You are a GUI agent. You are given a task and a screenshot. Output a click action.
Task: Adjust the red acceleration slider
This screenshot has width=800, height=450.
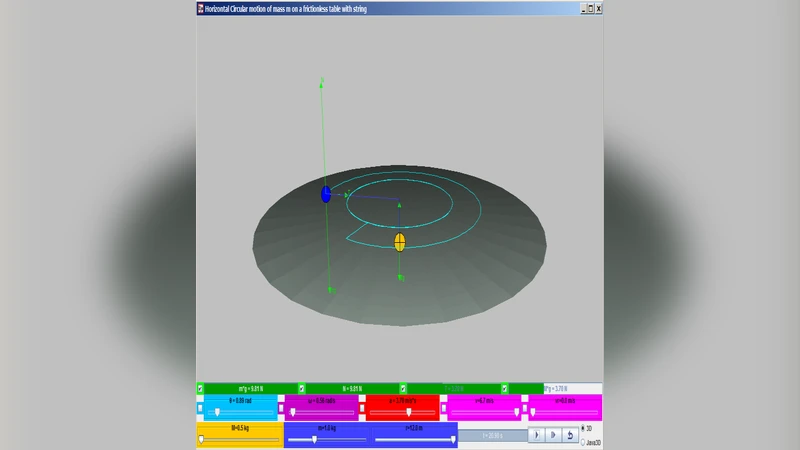point(403,412)
